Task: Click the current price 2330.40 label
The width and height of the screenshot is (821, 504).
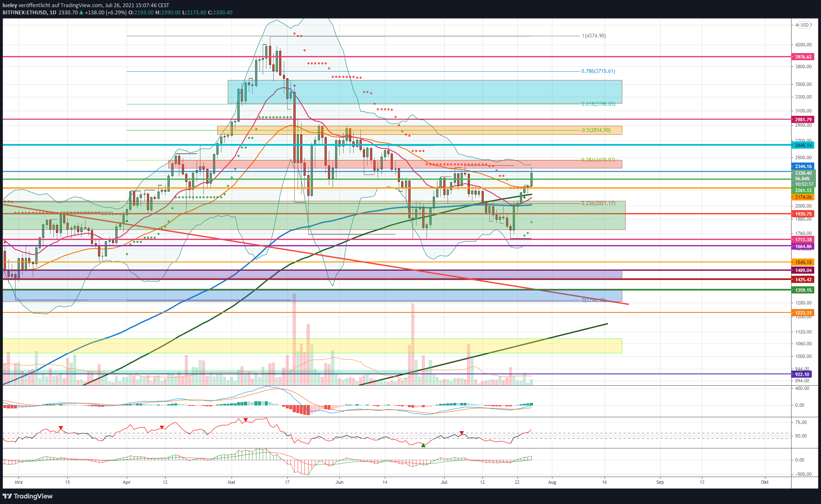Action: pos(803,173)
